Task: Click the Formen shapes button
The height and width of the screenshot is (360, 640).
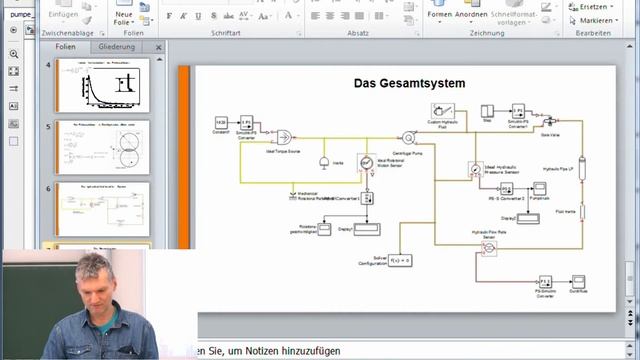Action: pos(440,11)
